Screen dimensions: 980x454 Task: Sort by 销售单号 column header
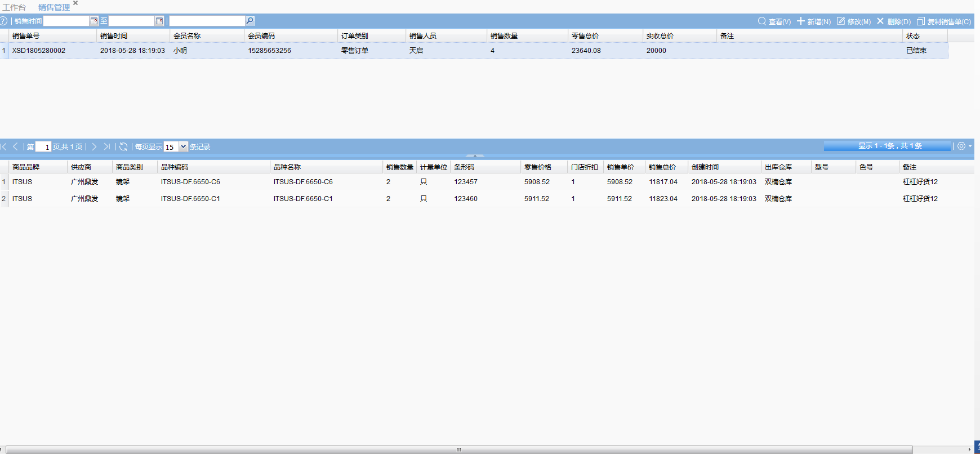pos(53,35)
